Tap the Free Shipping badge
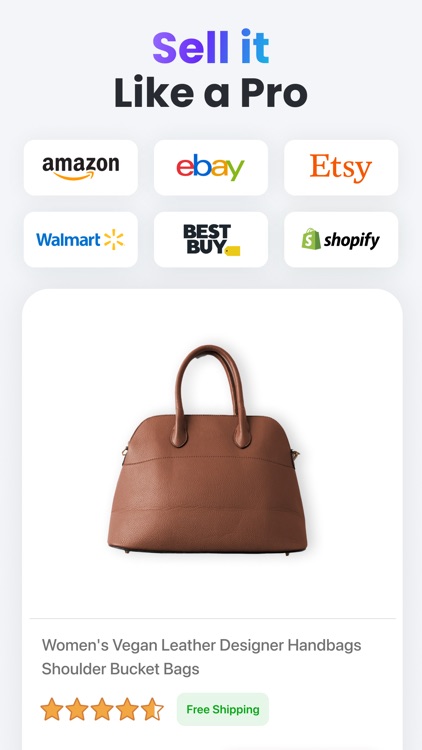 click(x=223, y=709)
